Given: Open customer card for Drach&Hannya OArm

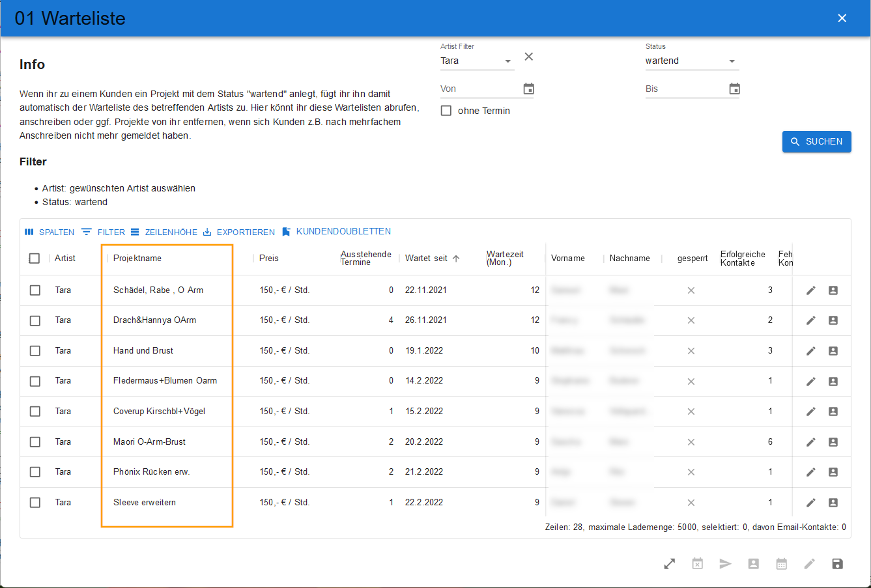Looking at the screenshot, I should point(833,320).
